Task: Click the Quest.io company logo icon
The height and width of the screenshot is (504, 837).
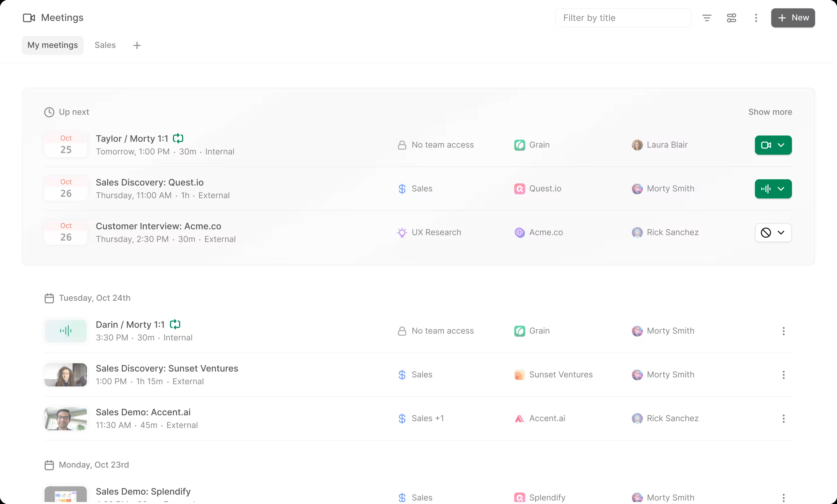Action: tap(519, 189)
